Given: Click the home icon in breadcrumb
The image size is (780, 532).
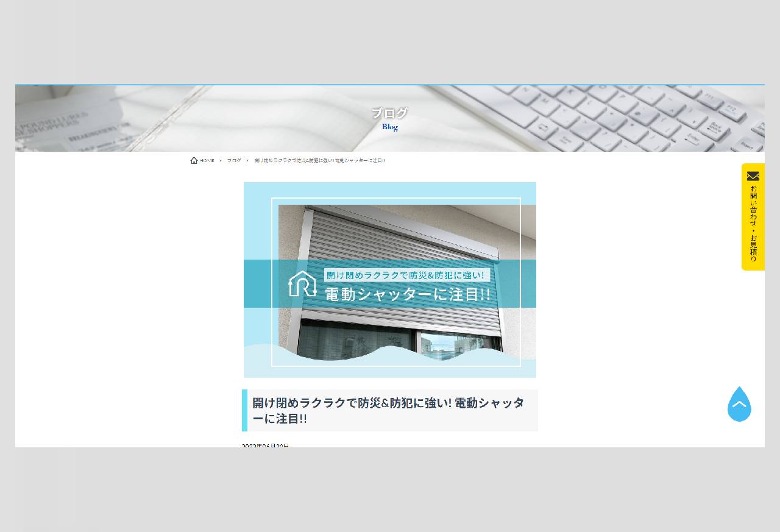Looking at the screenshot, I should pos(194,161).
